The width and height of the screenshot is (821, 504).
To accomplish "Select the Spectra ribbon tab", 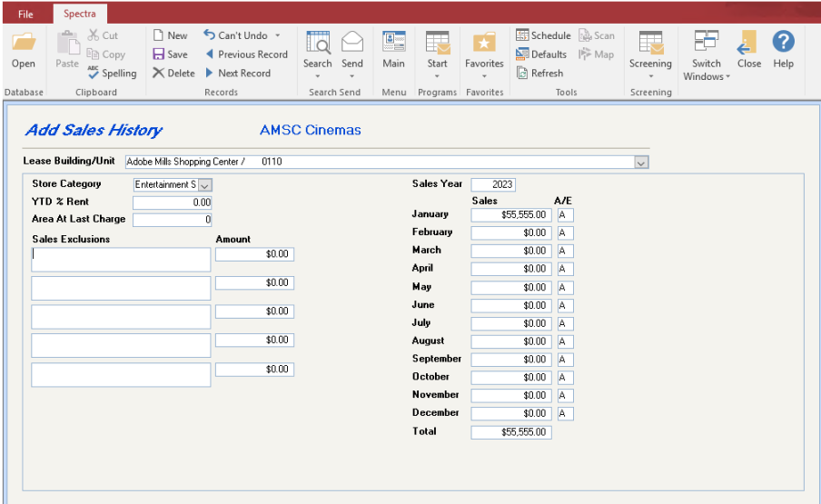I will point(80,15).
